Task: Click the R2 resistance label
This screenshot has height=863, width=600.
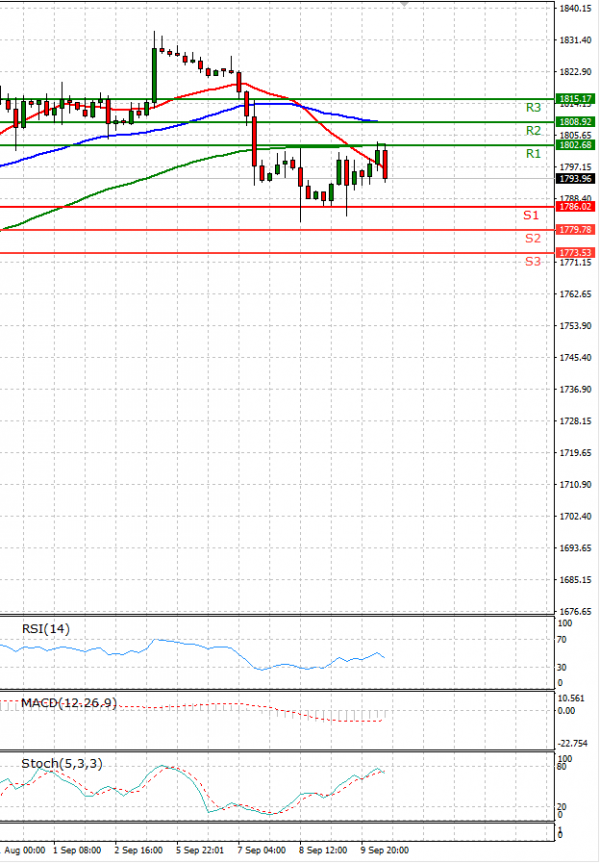Action: pos(533,130)
